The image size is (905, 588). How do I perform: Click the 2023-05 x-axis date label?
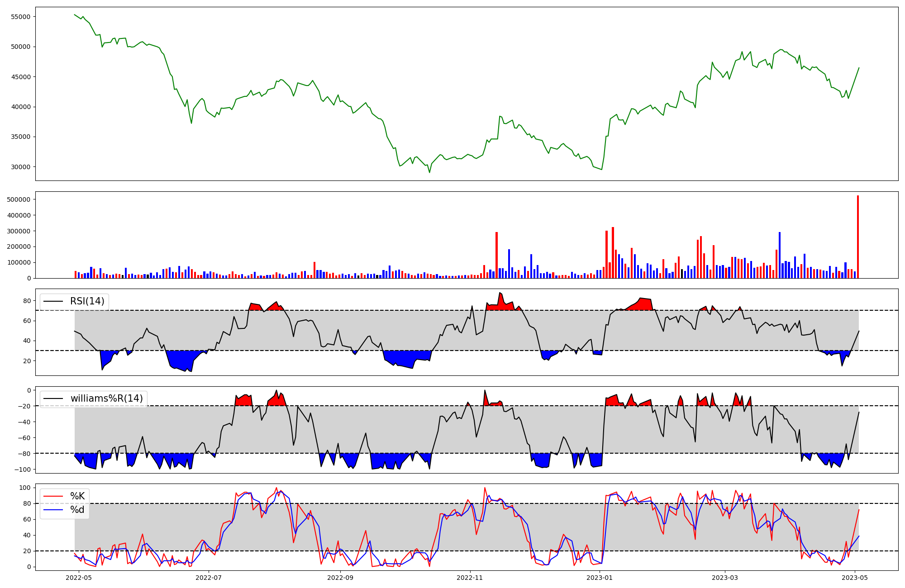click(x=855, y=577)
